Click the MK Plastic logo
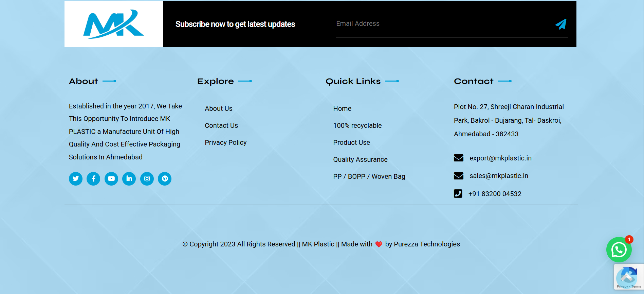The height and width of the screenshot is (294, 644). 114,24
